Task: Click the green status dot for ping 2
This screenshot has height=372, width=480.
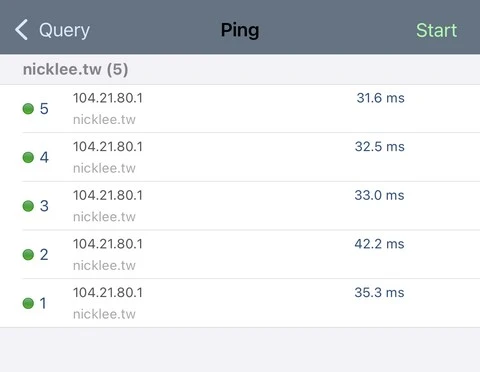Action: [28, 255]
